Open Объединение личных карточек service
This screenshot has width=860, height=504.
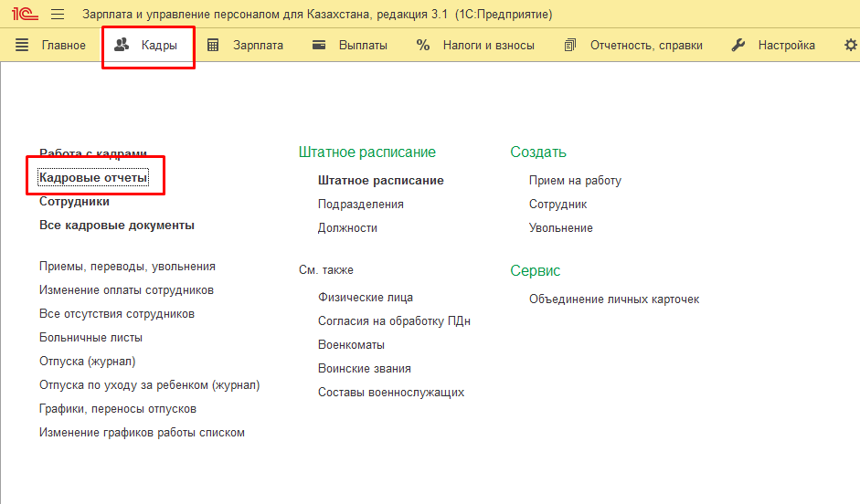click(x=614, y=299)
